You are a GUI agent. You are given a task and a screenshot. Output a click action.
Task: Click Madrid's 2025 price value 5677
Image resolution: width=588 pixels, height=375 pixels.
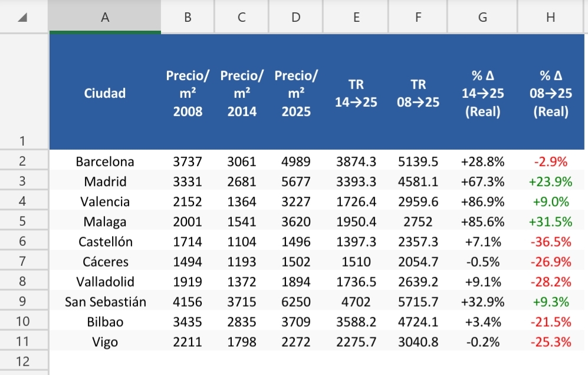click(296, 181)
